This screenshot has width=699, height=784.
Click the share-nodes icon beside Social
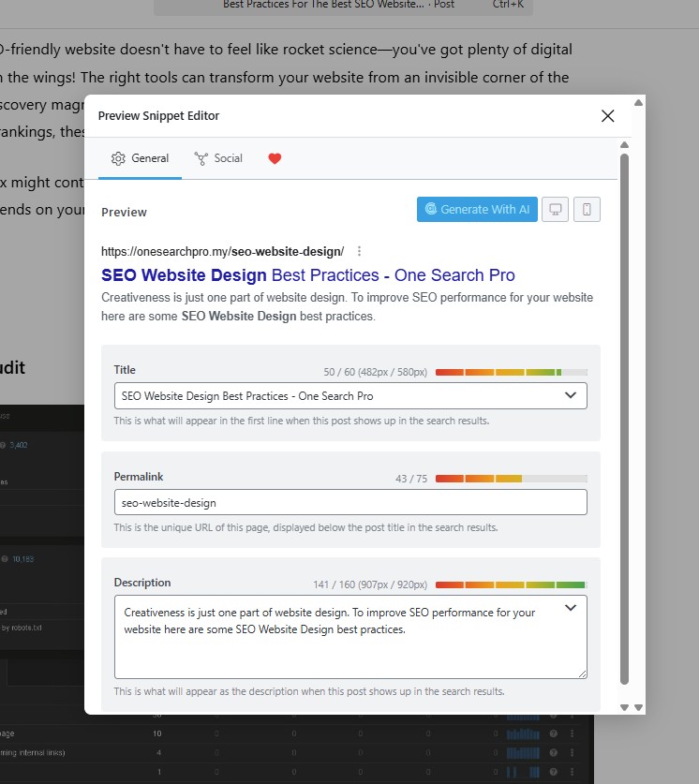click(201, 158)
